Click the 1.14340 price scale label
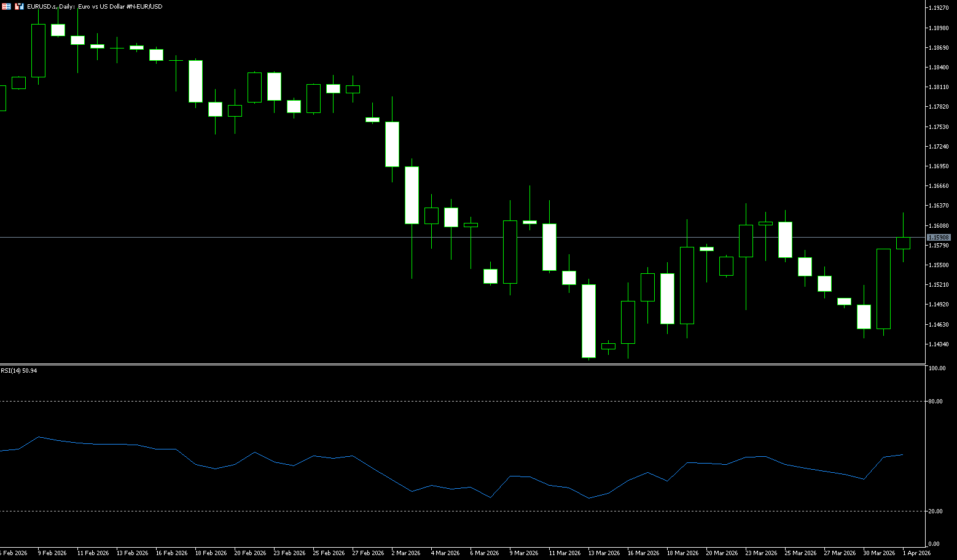The height and width of the screenshot is (560, 957). pos(939,344)
